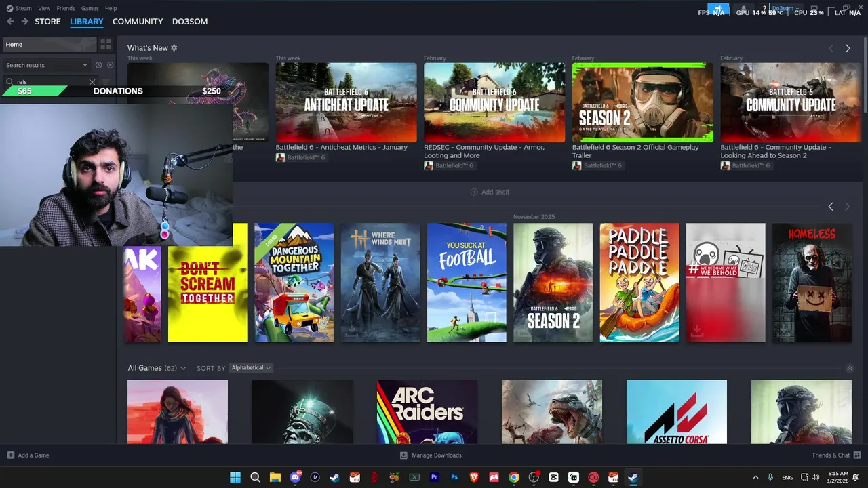Open the ENG language switcher

[x=787, y=477]
